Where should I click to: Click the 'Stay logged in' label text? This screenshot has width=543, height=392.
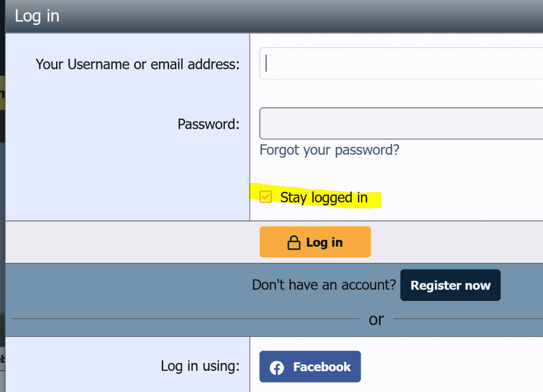(x=323, y=198)
